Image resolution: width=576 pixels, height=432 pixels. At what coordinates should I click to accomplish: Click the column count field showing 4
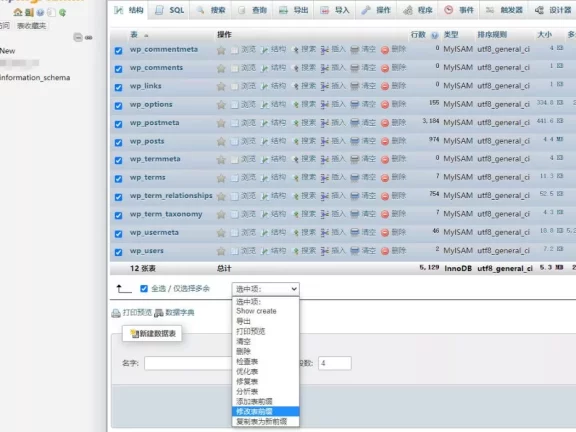[x=335, y=363]
